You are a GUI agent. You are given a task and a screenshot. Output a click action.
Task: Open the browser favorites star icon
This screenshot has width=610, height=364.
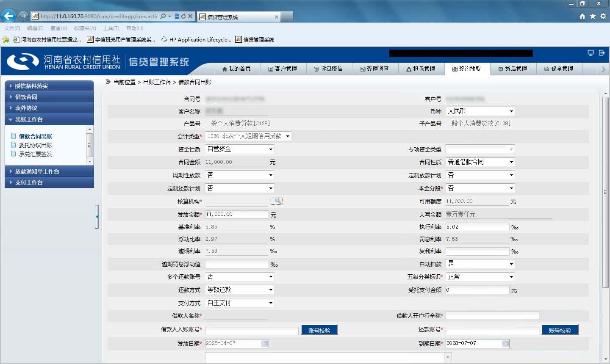593,16
